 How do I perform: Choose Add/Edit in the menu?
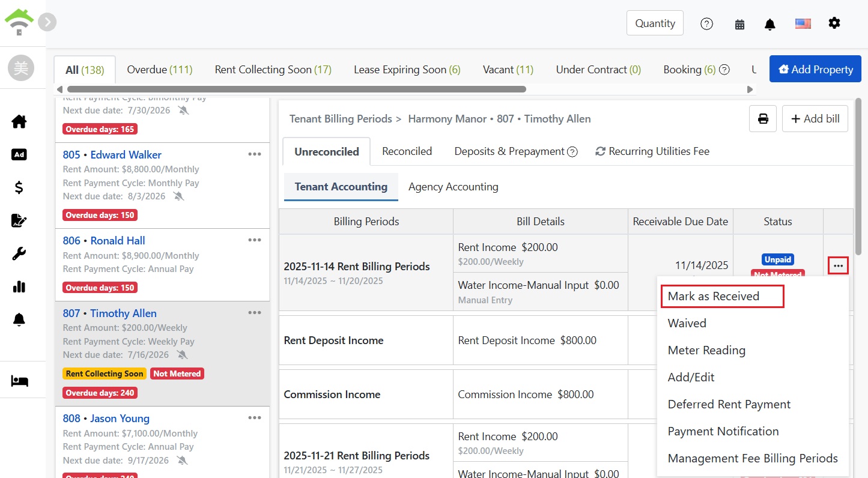691,377
